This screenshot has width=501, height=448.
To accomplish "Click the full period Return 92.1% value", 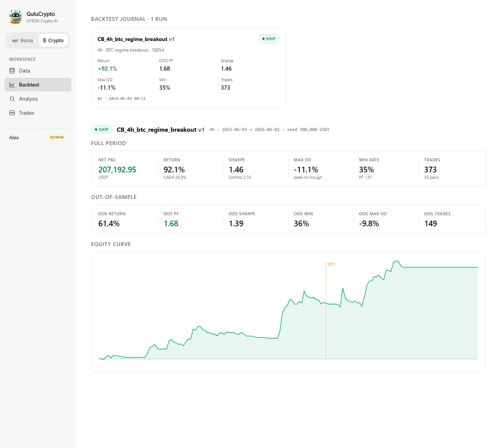I will point(174,170).
